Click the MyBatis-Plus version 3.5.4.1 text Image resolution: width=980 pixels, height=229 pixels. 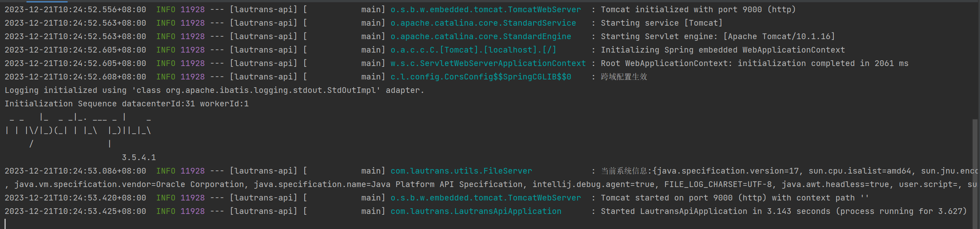tap(139, 157)
